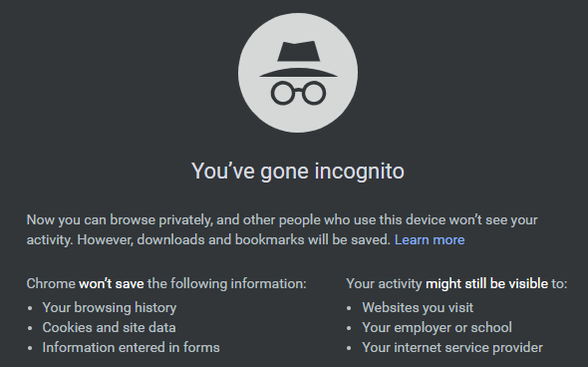
Task: Click "Your internet service provider" list item
Action: coord(452,347)
